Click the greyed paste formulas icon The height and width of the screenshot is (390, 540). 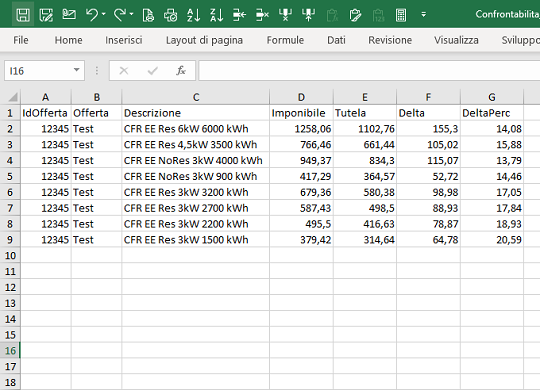pos(332,15)
